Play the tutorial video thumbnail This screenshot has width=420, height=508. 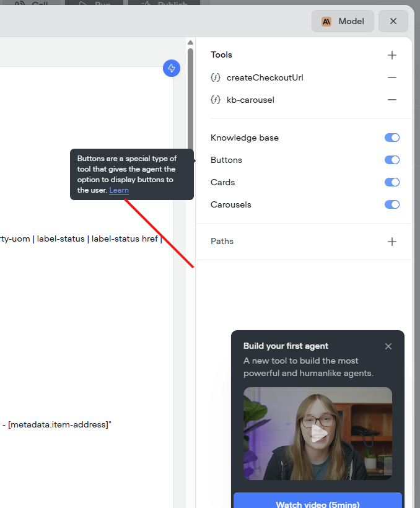coord(318,434)
